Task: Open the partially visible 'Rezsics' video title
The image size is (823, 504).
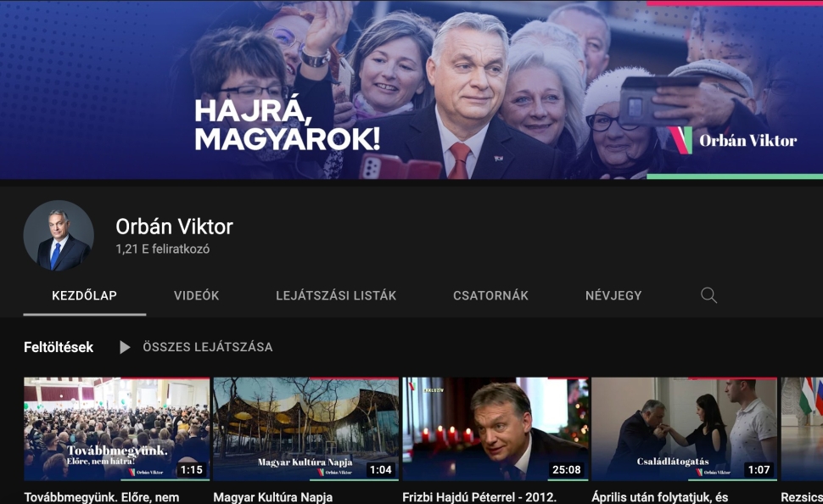Action: 802,496
